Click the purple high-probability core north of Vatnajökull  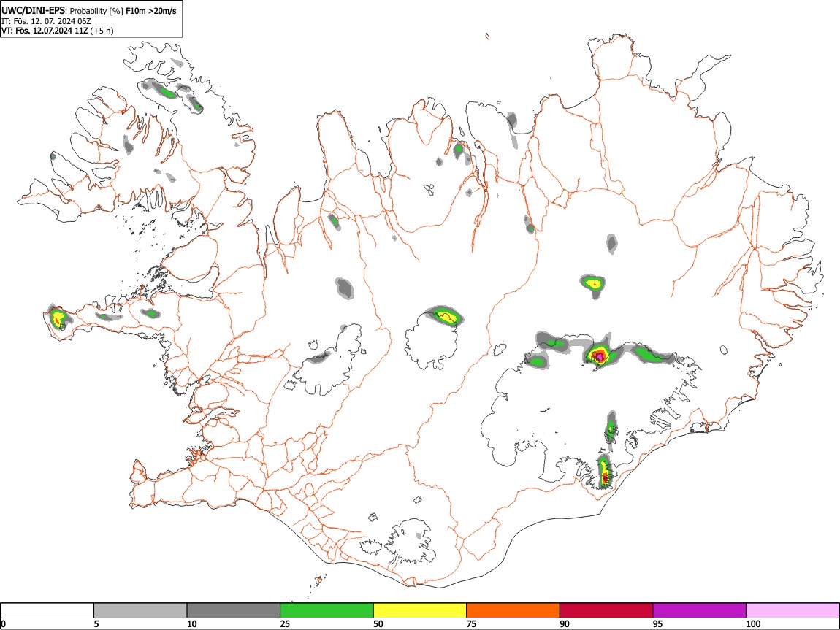[x=600, y=356]
